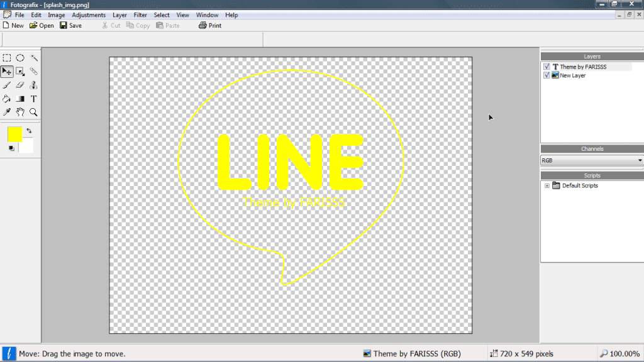The image size is (644, 362).
Task: Open the yellow foreground color swatch
Action: click(15, 134)
